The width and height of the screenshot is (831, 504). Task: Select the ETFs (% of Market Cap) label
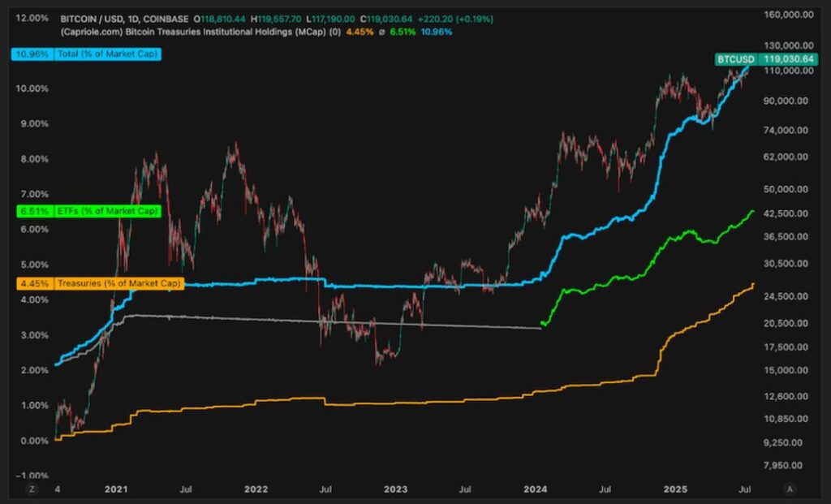107,211
